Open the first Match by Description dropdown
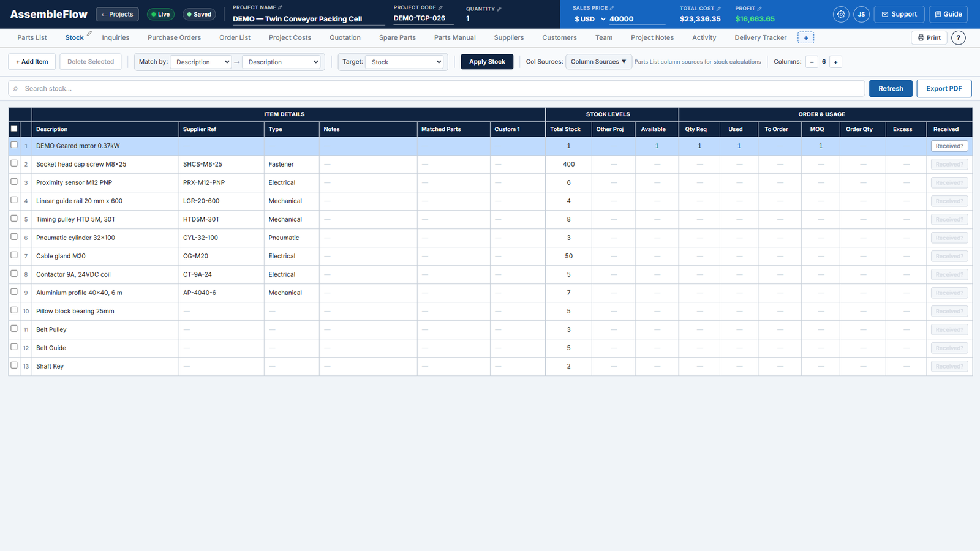 coord(201,62)
